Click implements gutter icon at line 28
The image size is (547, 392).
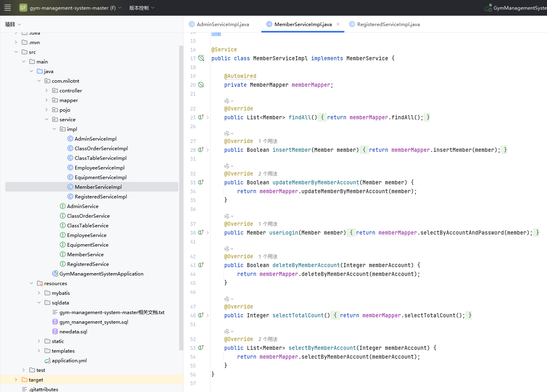pos(201,150)
